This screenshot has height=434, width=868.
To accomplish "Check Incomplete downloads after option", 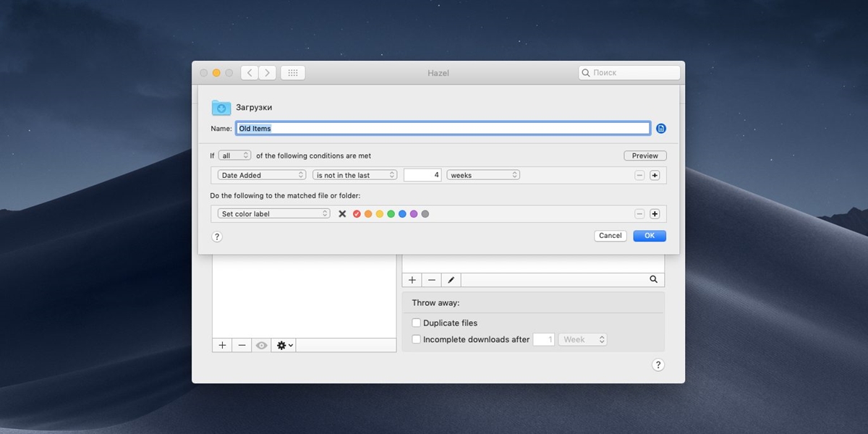I will [416, 339].
